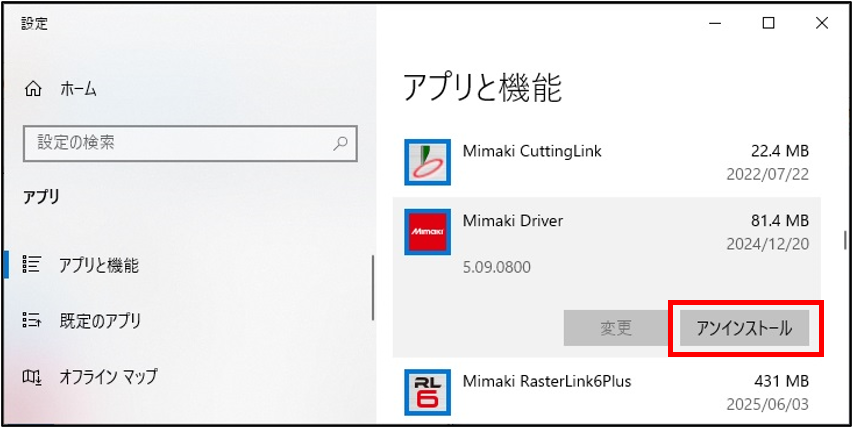Click the magnifier icon in the search box
Screen dimensions: 853x429
(x=341, y=143)
